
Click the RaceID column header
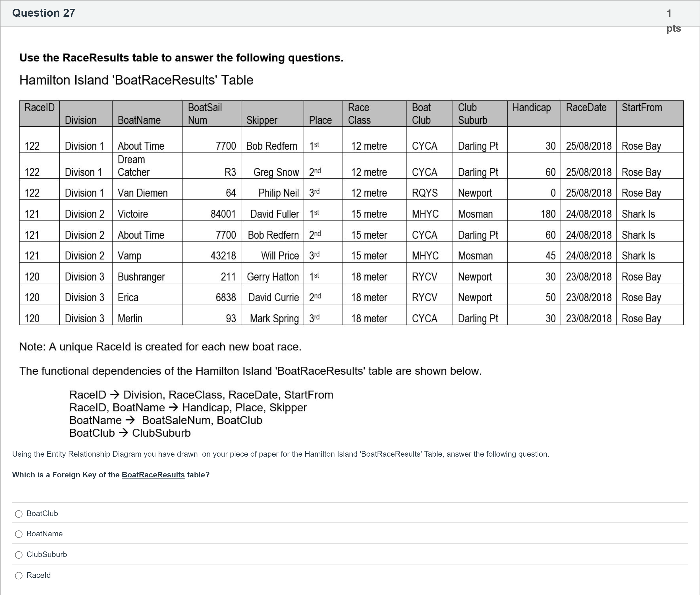39,108
